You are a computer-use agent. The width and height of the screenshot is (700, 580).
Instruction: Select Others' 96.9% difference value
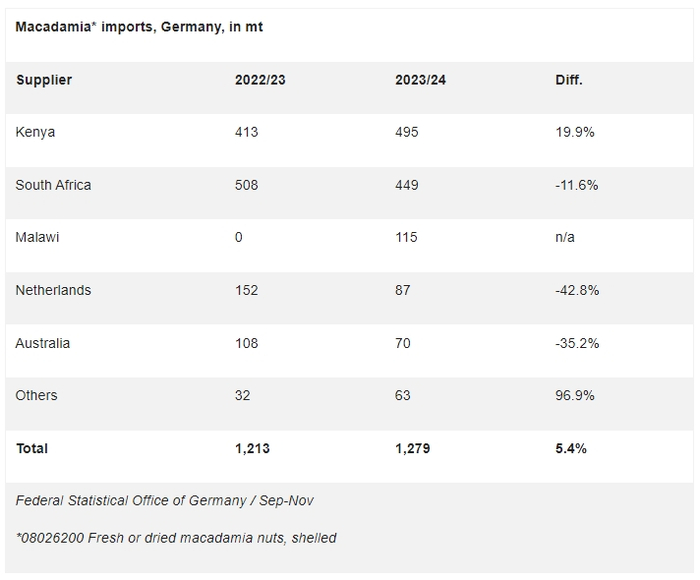[x=575, y=395]
